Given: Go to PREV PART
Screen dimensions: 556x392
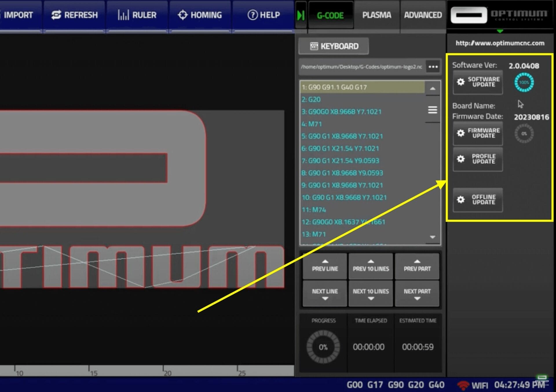Looking at the screenshot, I should (x=417, y=266).
